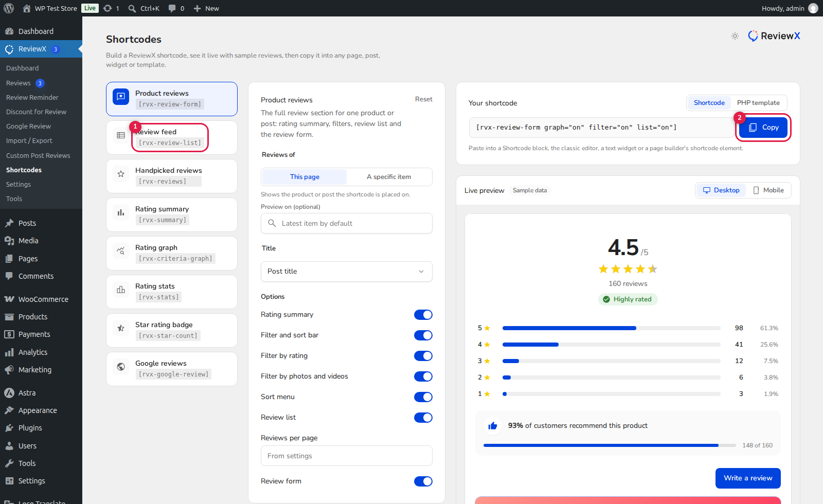
Task: Switch to the PHP template tab
Action: (x=758, y=103)
